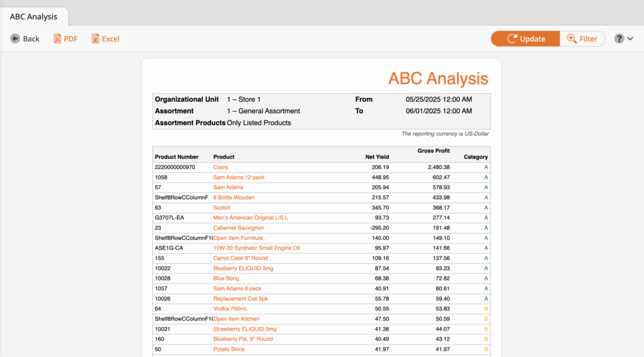Open the Open Item Furniture link

click(238, 238)
